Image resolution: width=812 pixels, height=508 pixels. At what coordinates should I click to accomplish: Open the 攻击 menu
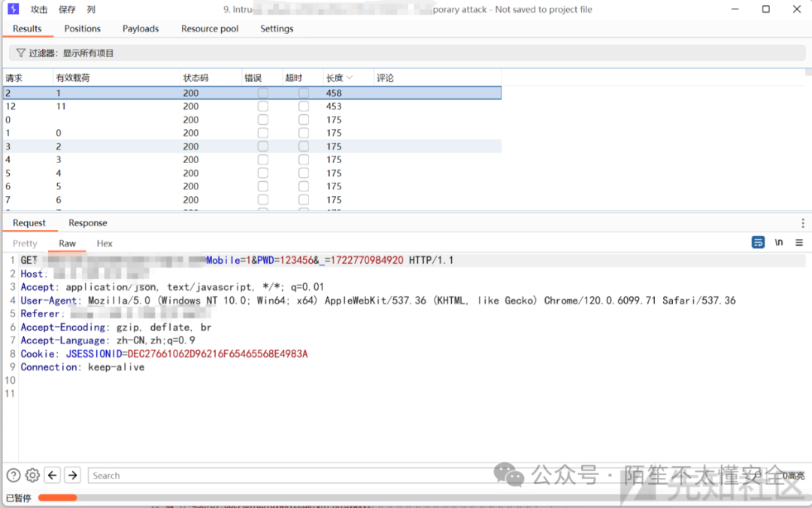point(39,9)
